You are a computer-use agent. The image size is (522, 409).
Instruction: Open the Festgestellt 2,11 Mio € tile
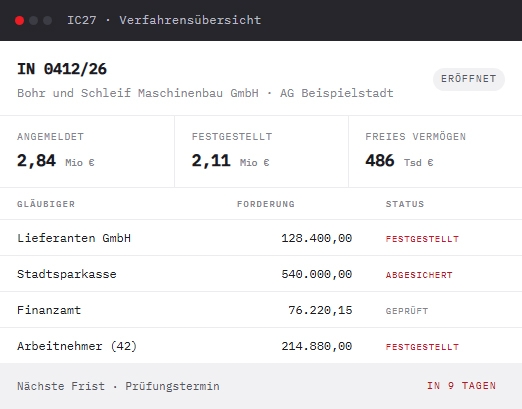point(261,152)
